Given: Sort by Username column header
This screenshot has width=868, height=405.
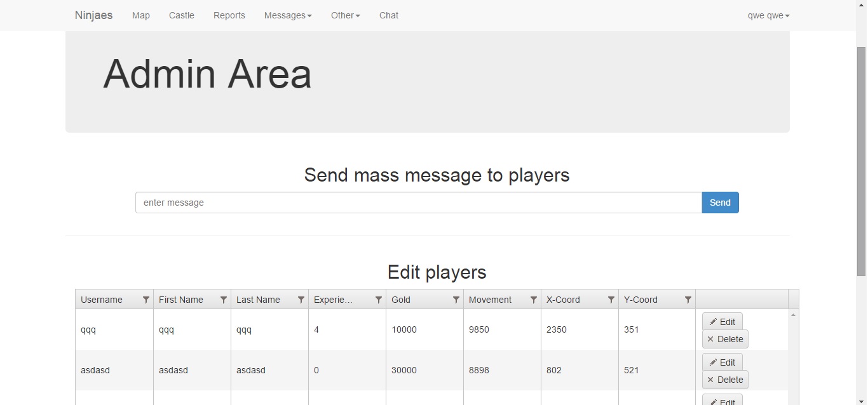Looking at the screenshot, I should [102, 300].
